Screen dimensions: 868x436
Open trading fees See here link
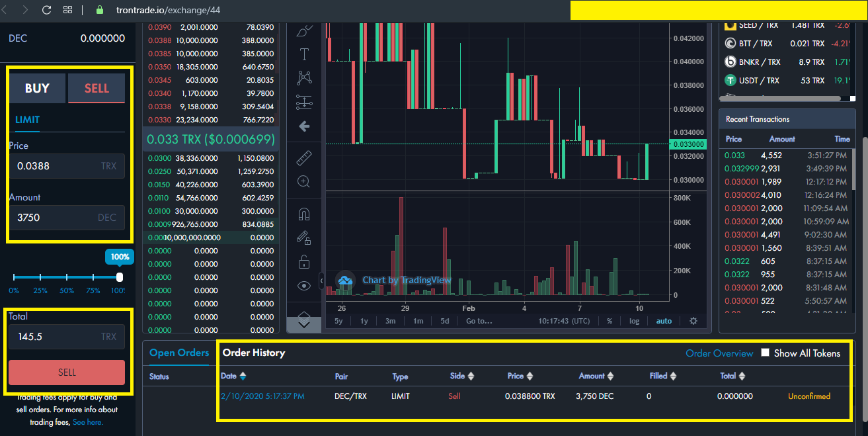click(x=88, y=421)
